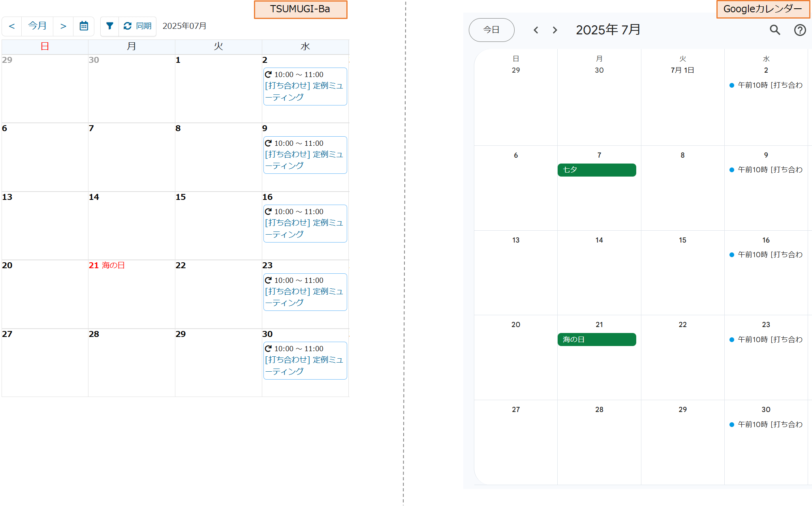Click the TSUMUGI-Ba next month arrow
This screenshot has width=812, height=506.
coord(63,26)
